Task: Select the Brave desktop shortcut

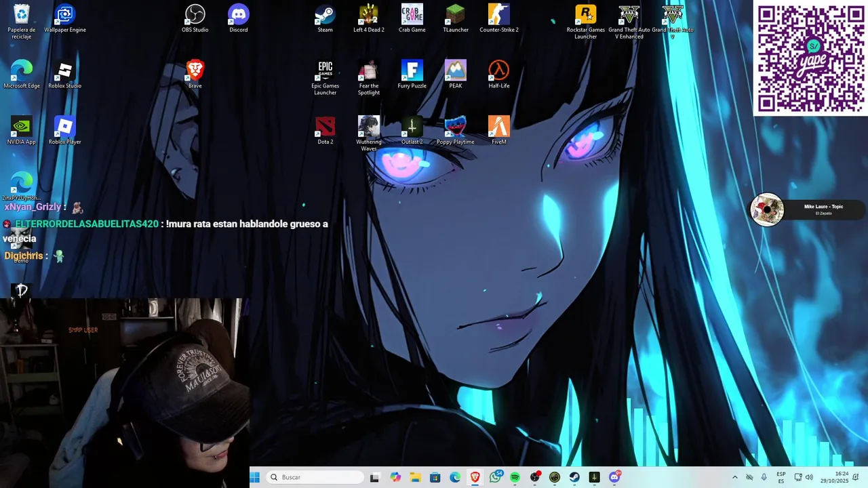Action: pyautogui.click(x=195, y=75)
